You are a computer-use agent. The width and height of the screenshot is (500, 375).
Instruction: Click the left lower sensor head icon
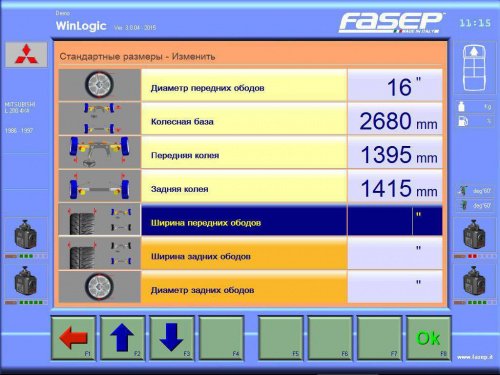click(26, 281)
